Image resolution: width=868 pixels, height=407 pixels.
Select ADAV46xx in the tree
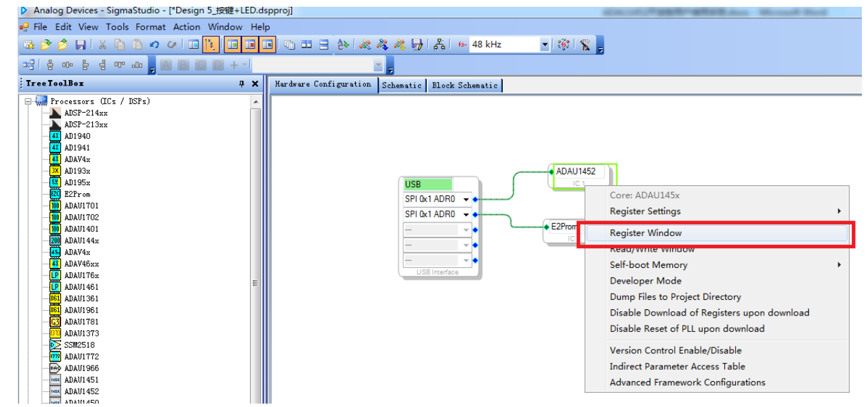(x=81, y=264)
